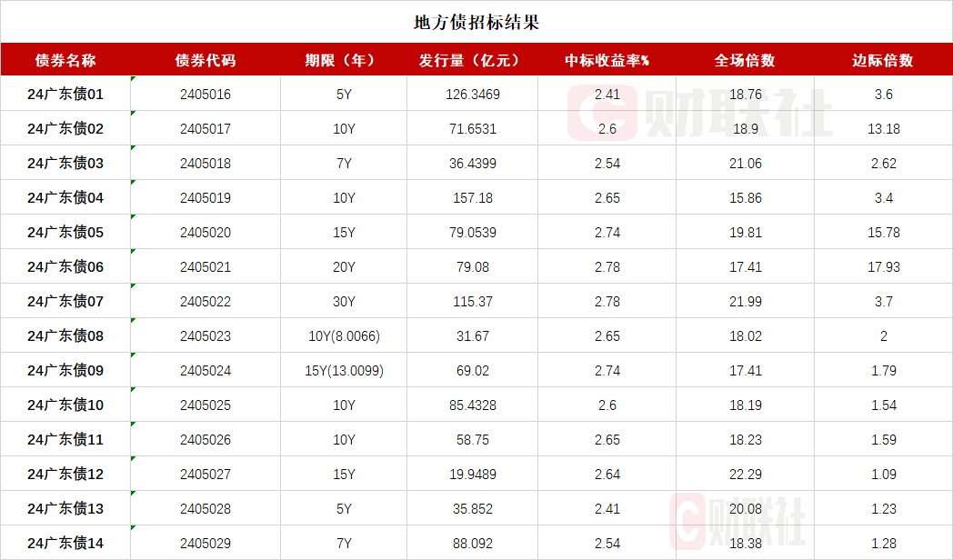Select yield 2.64 for 24广东债12

[607, 475]
